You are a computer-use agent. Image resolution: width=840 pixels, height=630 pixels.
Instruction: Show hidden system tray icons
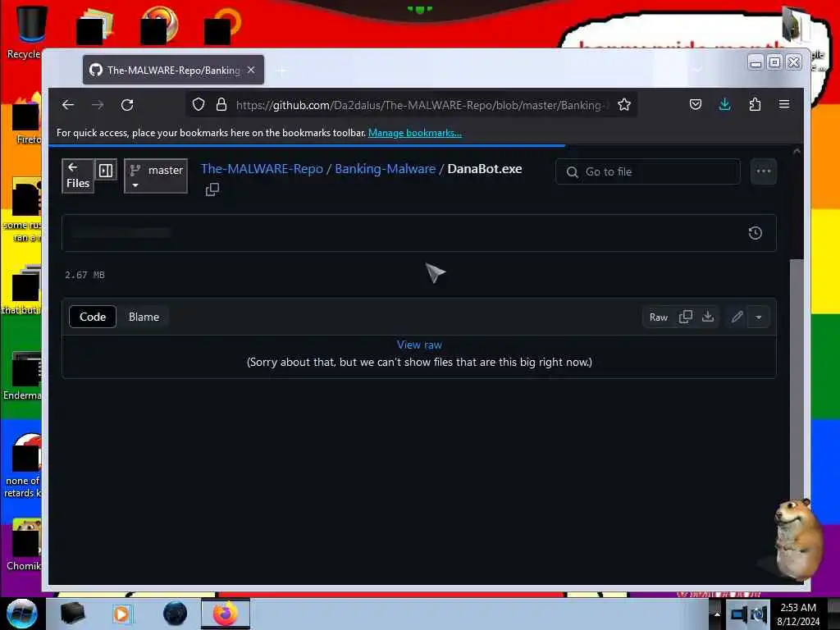tap(717, 614)
